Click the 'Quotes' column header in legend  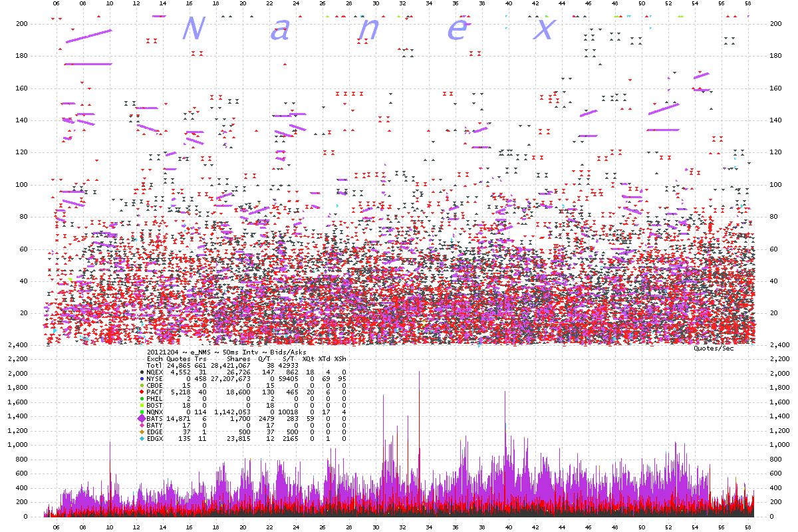[178, 359]
